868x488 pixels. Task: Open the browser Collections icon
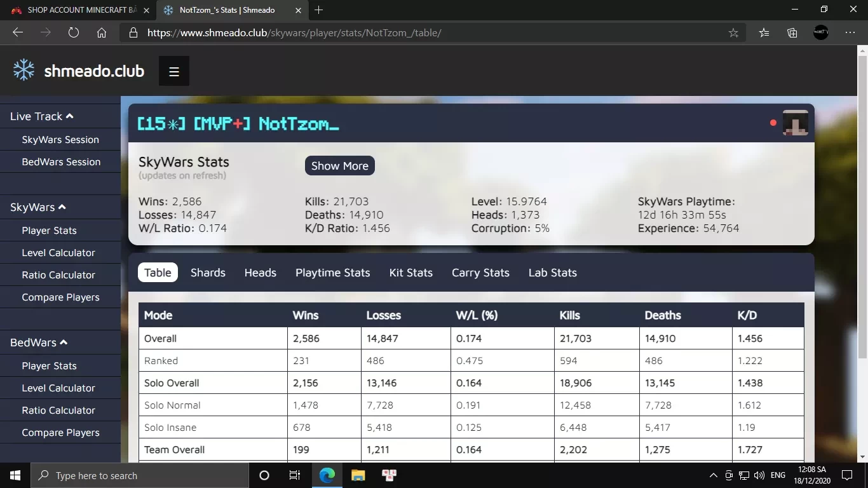(x=792, y=32)
